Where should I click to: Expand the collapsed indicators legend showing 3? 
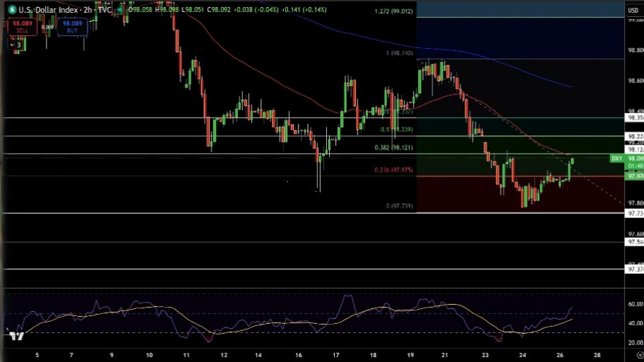click(x=16, y=44)
